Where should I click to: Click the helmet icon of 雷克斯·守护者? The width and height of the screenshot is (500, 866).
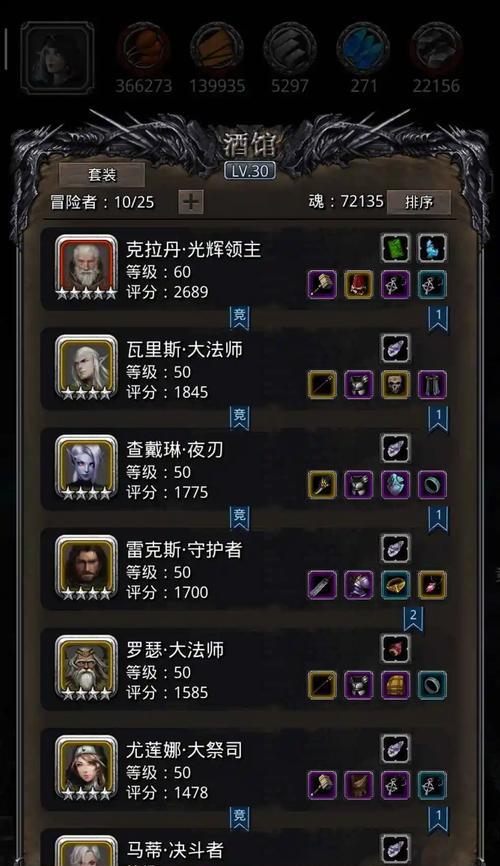click(x=359, y=585)
